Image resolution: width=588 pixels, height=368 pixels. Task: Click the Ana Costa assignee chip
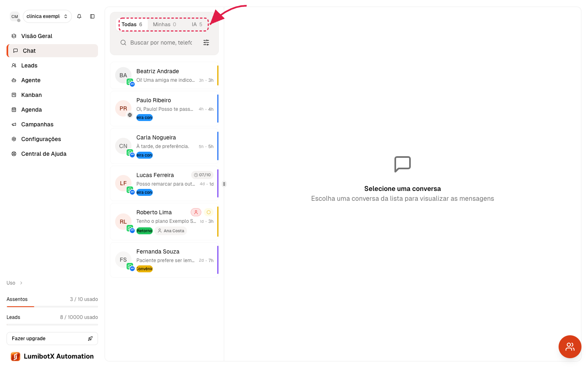pos(171,231)
